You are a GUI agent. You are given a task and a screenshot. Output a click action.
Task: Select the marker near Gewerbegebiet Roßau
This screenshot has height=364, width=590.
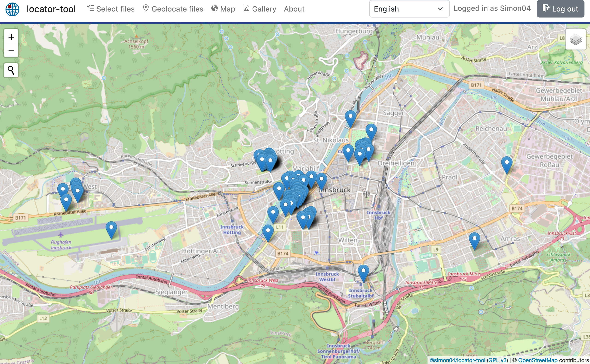tap(507, 165)
